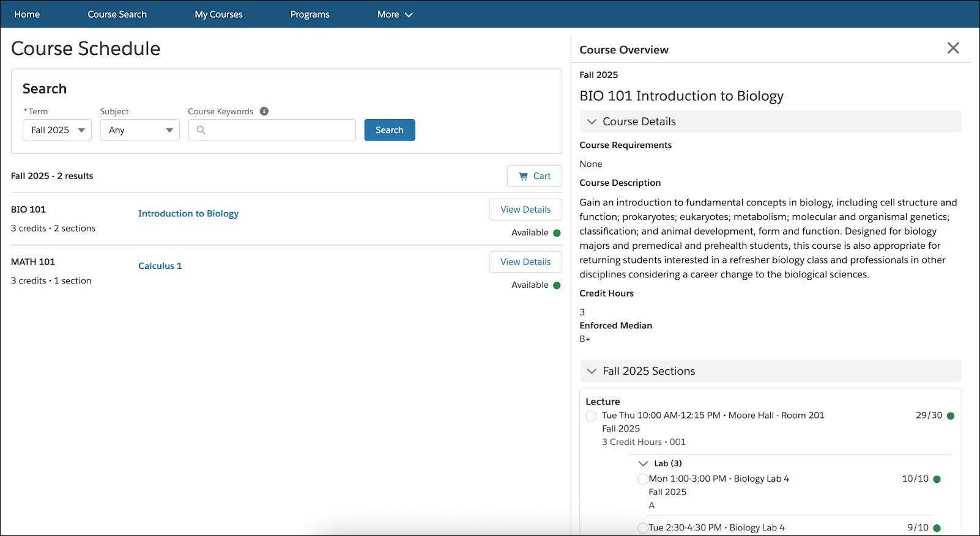This screenshot has height=536, width=980.
Task: Click the green availability dot for BIO 101
Action: click(557, 233)
